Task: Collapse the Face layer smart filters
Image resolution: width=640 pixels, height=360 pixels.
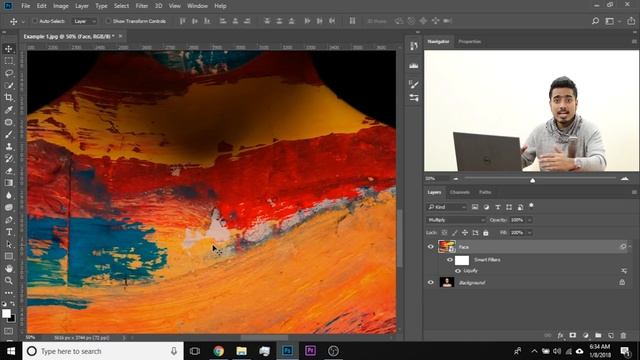Action: click(x=630, y=247)
